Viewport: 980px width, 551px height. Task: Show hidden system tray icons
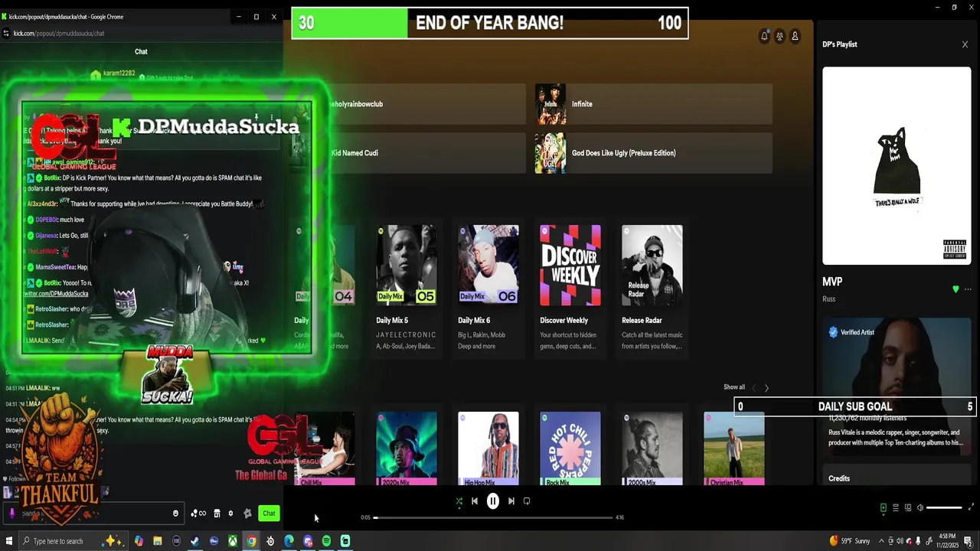coord(881,541)
